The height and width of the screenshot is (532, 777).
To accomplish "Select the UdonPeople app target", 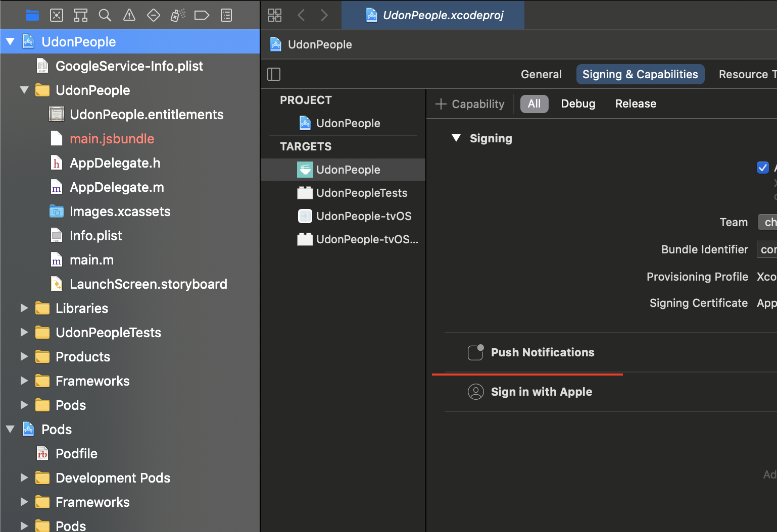I will (343, 170).
